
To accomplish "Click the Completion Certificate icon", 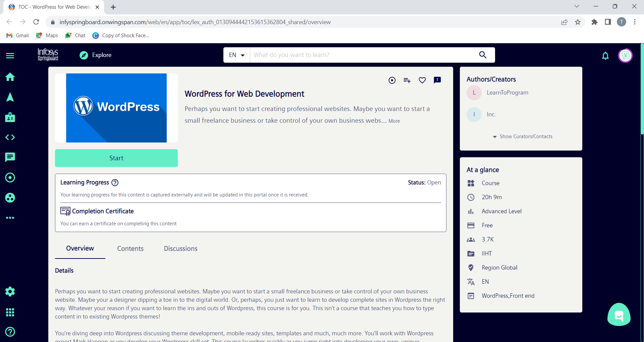I will [65, 211].
